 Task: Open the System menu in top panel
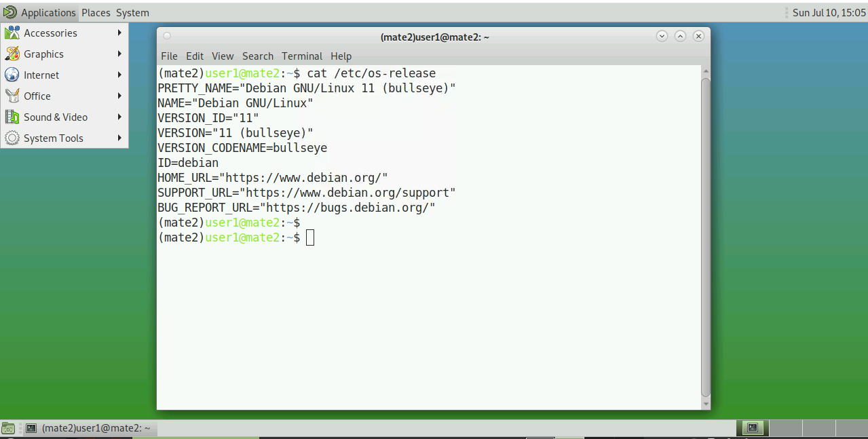(x=132, y=12)
